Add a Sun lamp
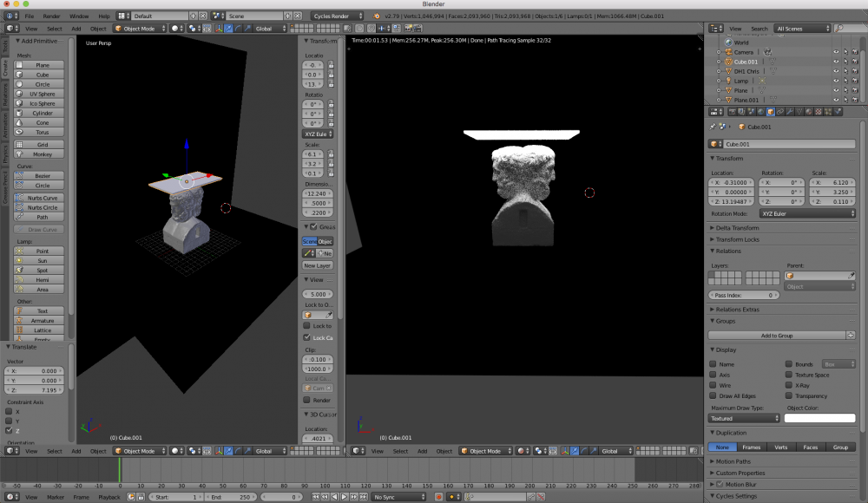The image size is (868, 503). pyautogui.click(x=42, y=260)
